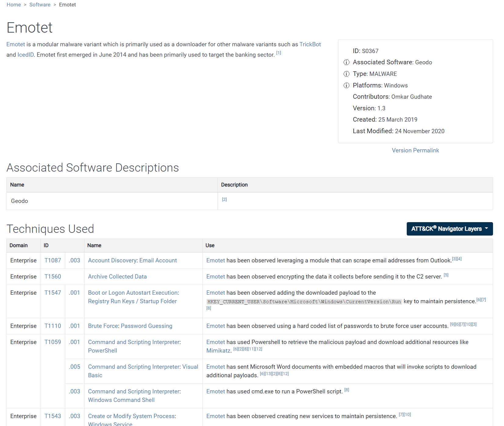Select Password Guessing sub-technique link
The width and height of the screenshot is (504, 426).
[x=146, y=326]
